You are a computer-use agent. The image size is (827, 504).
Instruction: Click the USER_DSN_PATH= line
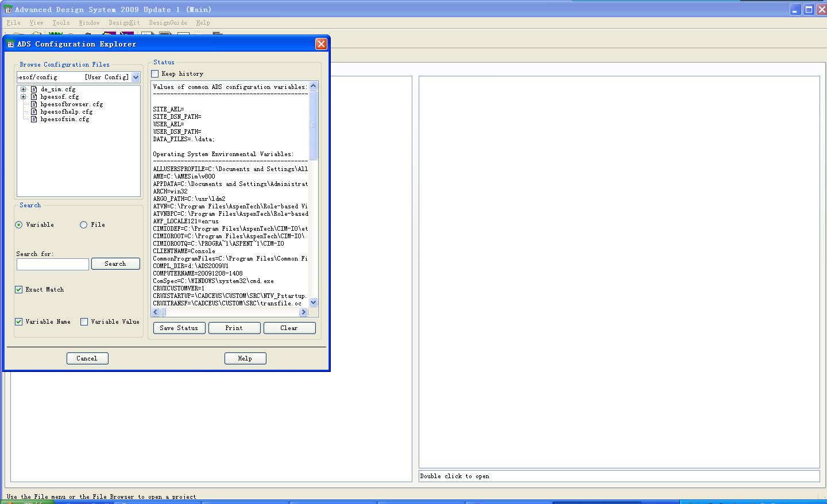[x=177, y=131]
